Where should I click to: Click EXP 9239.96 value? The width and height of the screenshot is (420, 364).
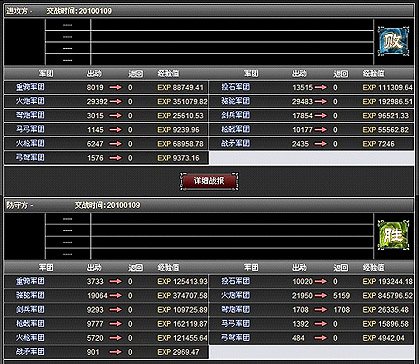pos(178,130)
